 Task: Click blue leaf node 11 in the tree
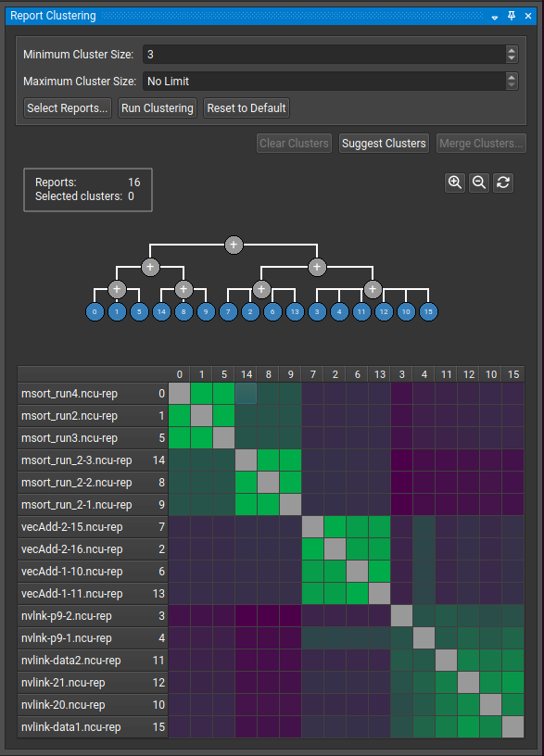pyautogui.click(x=361, y=311)
